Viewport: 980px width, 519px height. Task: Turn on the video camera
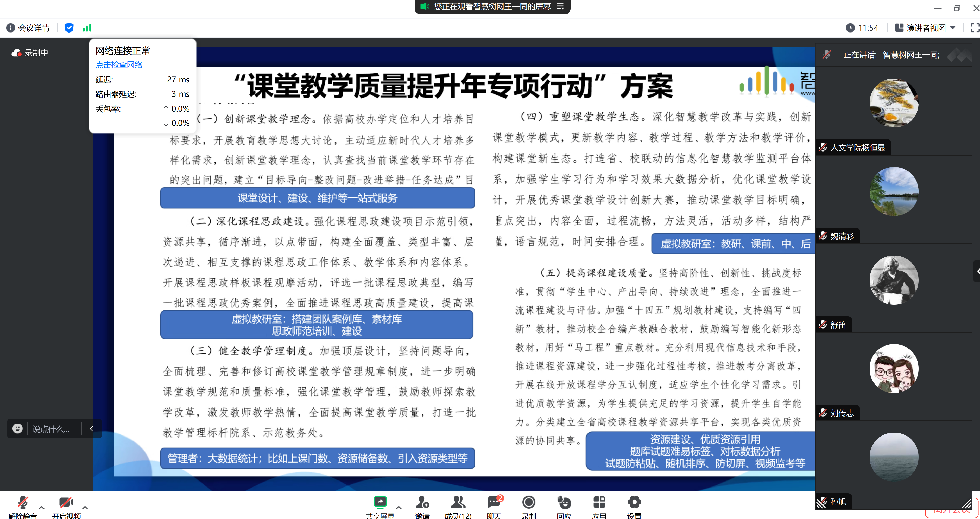(66, 503)
